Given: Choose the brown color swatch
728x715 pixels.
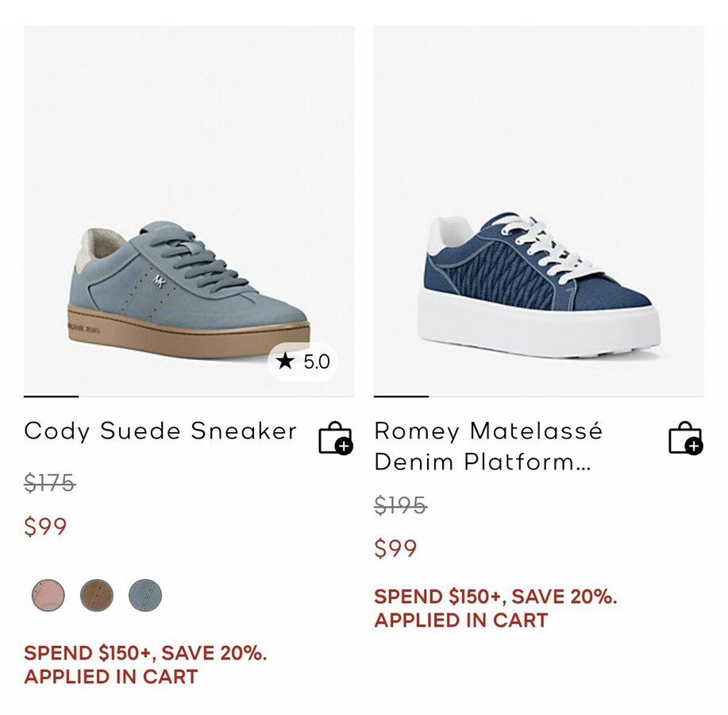Looking at the screenshot, I should [97, 595].
